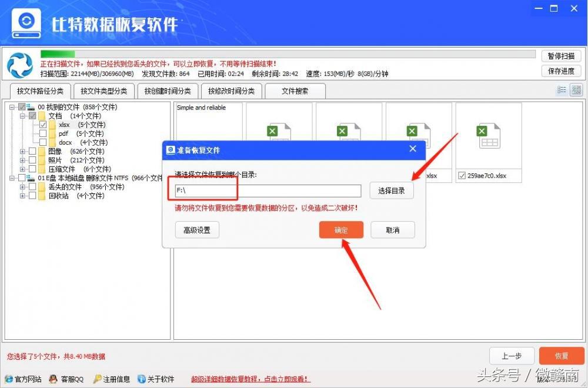Collapse the 00 找到的文件 tree node

point(12,107)
